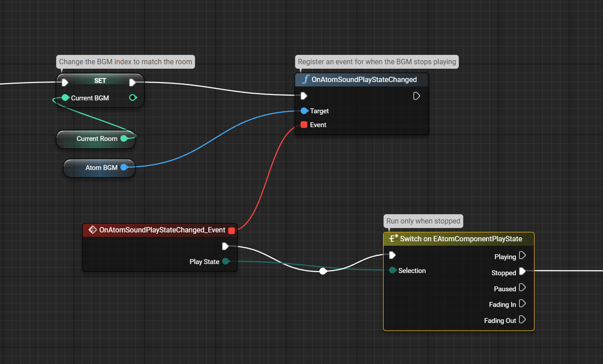603x364 pixels.
Task: Click the Playing execution output pin
Action: pos(522,256)
